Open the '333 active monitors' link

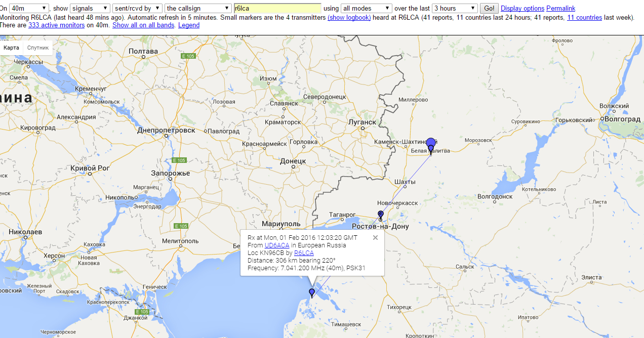pyautogui.click(x=56, y=25)
